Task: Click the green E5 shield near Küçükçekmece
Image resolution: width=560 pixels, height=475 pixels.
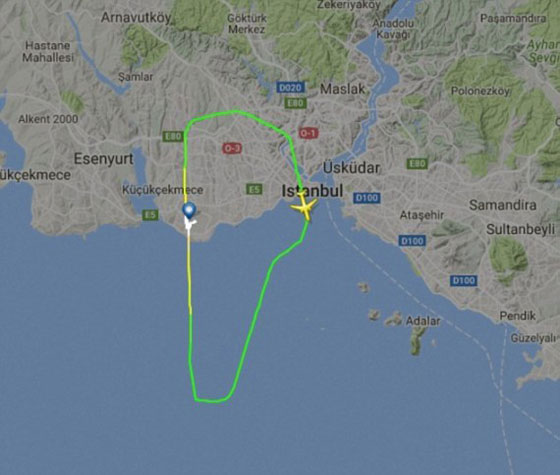Action: coord(150,215)
